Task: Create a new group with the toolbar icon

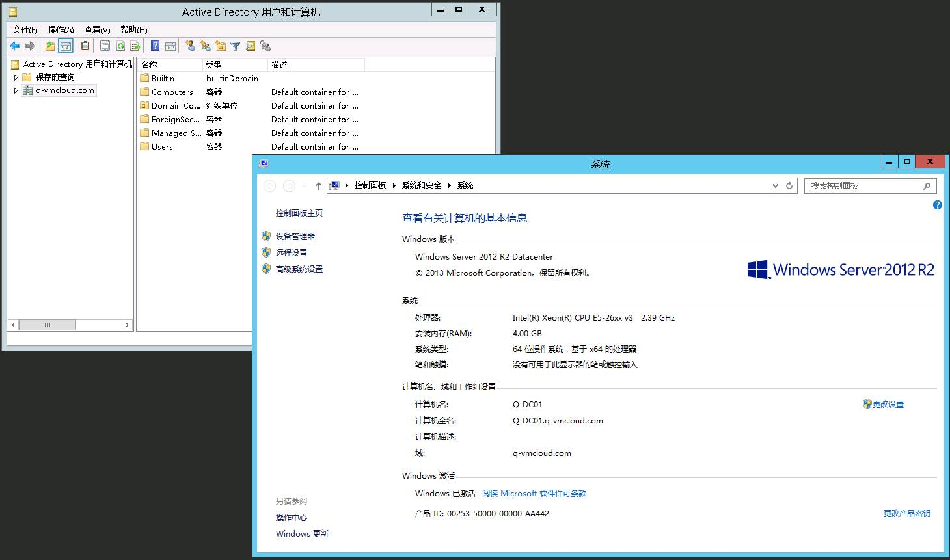Action: [x=206, y=46]
